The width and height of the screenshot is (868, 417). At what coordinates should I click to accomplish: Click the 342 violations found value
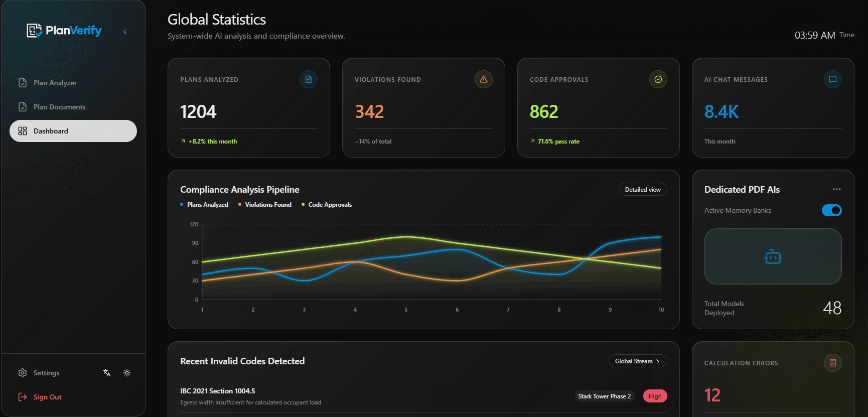(x=369, y=111)
